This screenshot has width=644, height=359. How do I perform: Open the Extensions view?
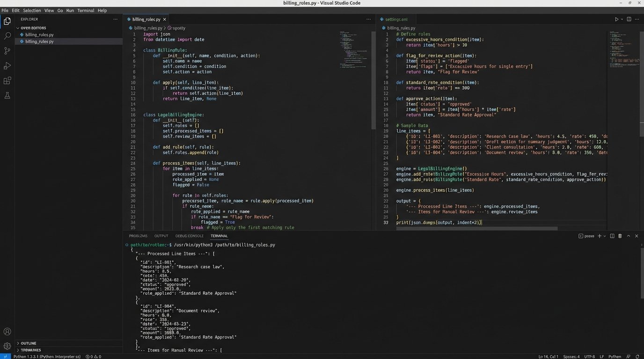pyautogui.click(x=7, y=81)
